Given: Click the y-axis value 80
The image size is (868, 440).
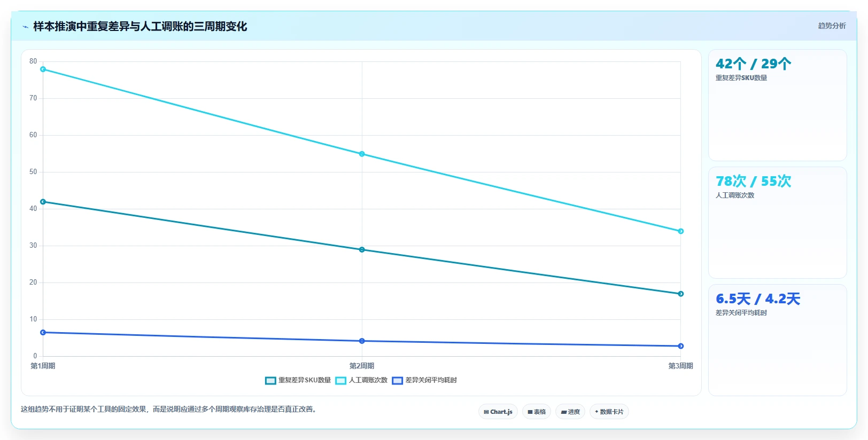Looking at the screenshot, I should (x=33, y=61).
